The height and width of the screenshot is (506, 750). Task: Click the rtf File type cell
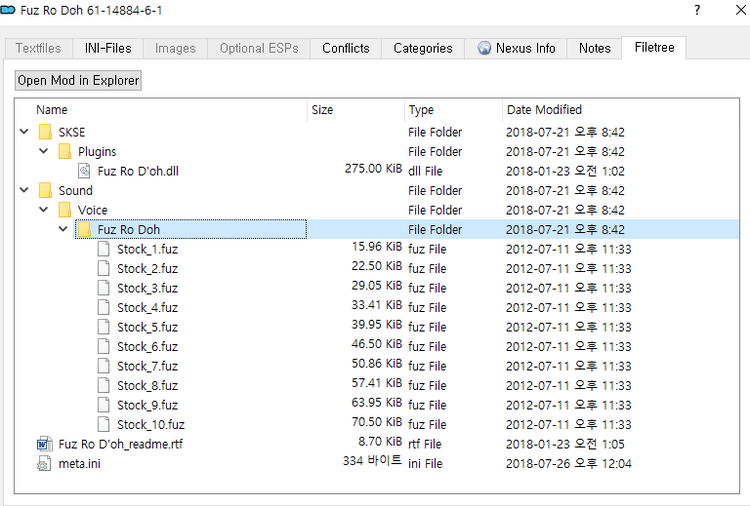425,444
